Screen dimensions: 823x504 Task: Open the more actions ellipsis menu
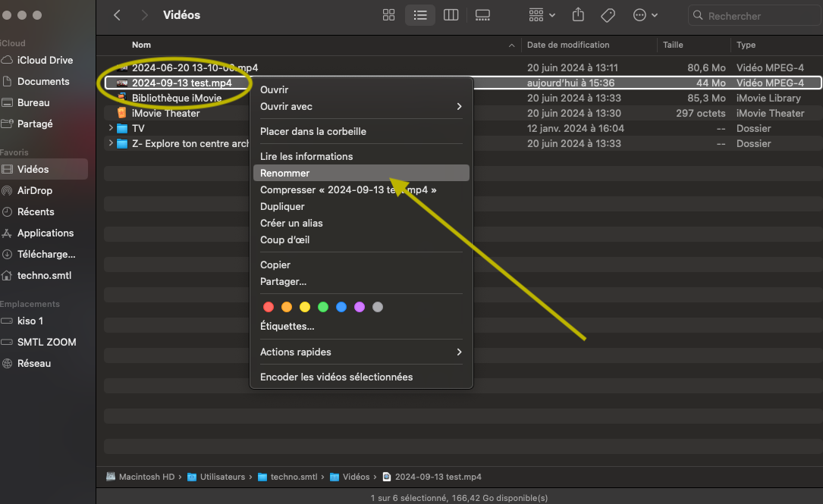coord(645,15)
